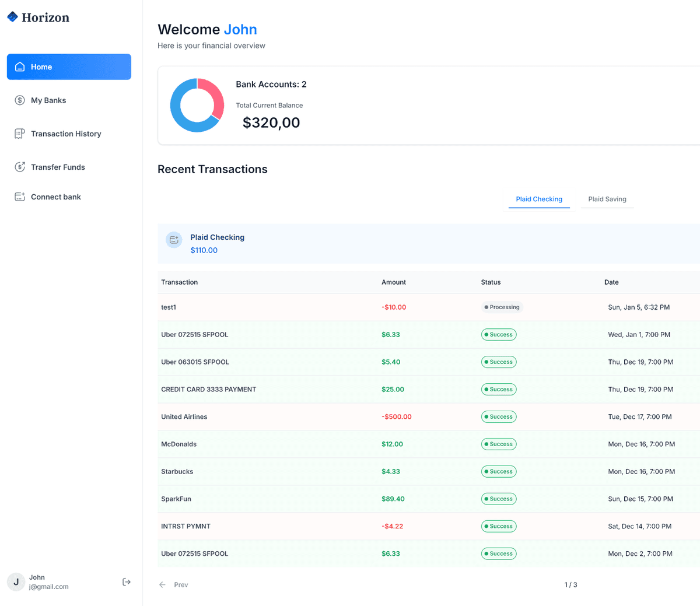Open the Home menu item
The width and height of the screenshot is (700, 606).
click(x=69, y=67)
